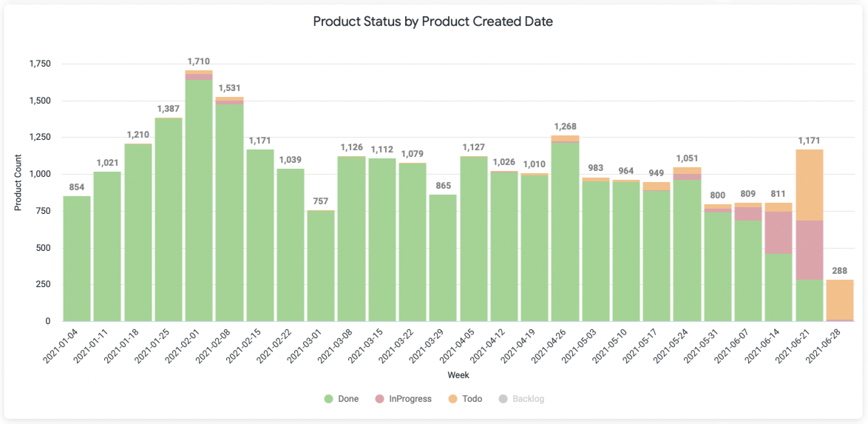Select the tallest bar labeled 1,710

[199, 196]
